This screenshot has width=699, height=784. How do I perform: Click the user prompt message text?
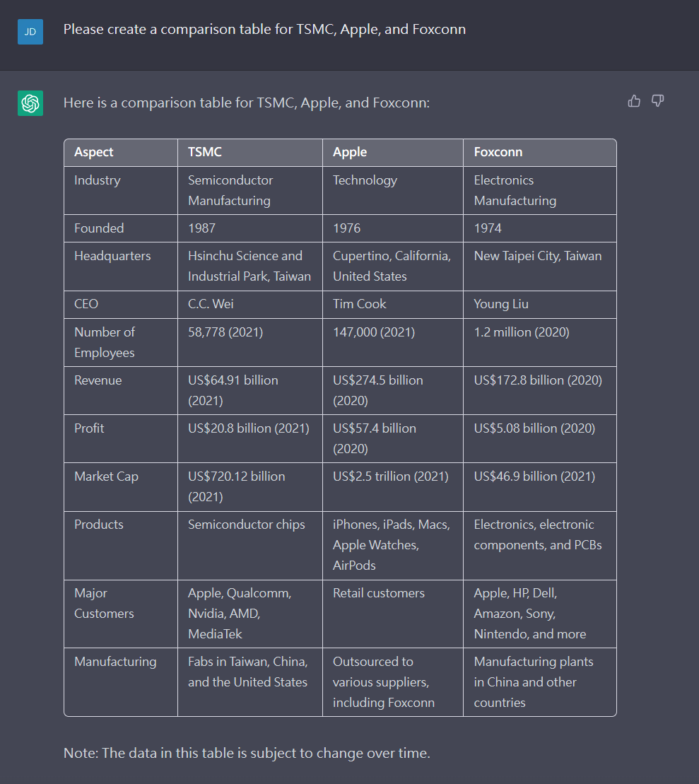click(x=264, y=30)
